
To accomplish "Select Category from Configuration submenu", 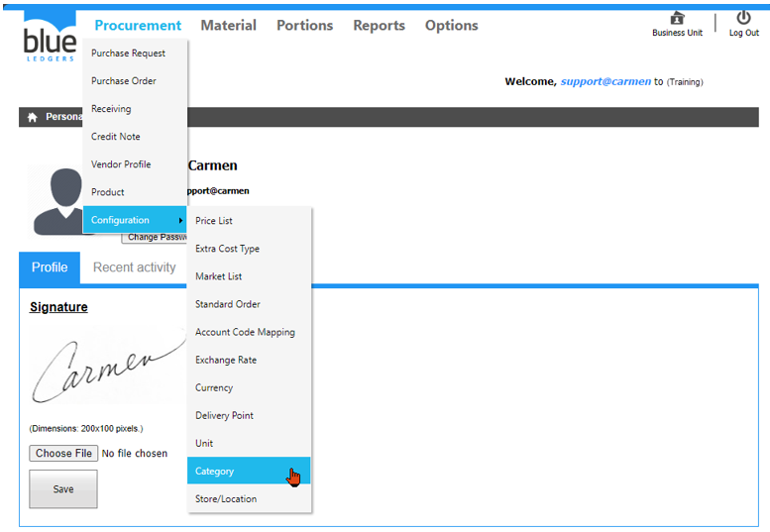I will [215, 472].
